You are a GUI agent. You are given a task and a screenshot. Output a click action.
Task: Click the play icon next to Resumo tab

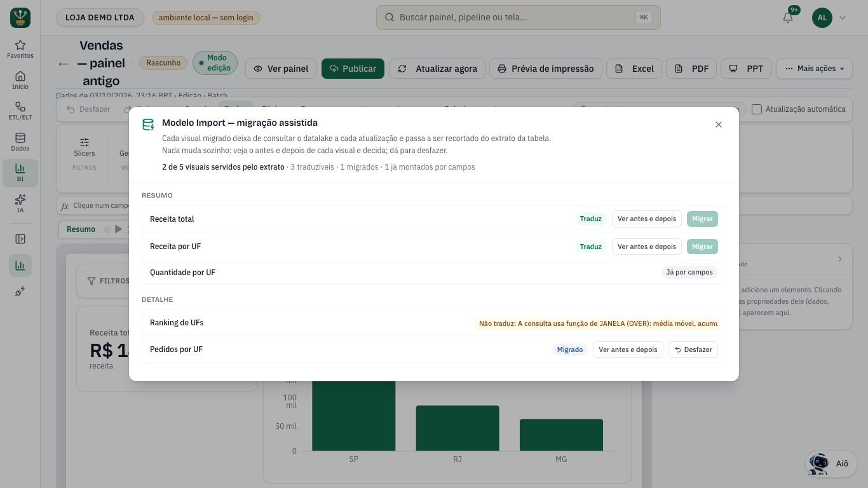[x=118, y=229]
